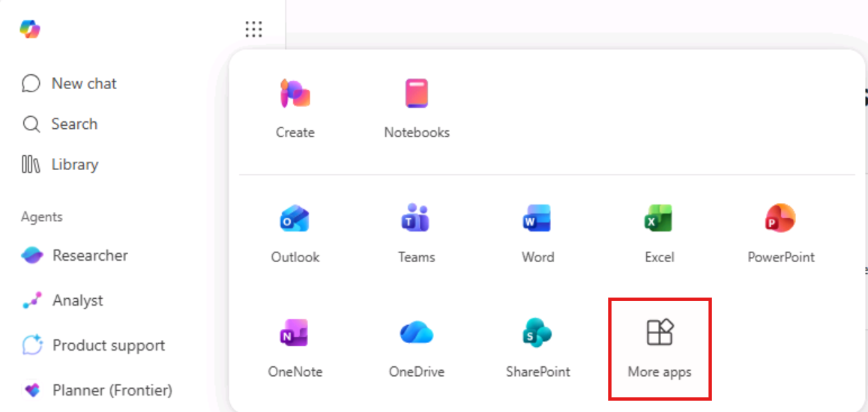Launch SharePoint from the app panel
Viewport: 868px width, 412px height.
pos(537,348)
